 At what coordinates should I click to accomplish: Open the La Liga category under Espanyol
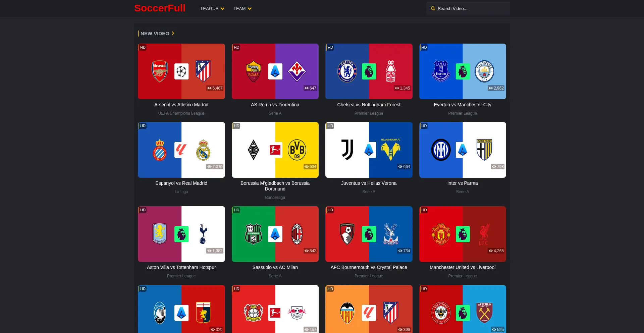point(181,192)
